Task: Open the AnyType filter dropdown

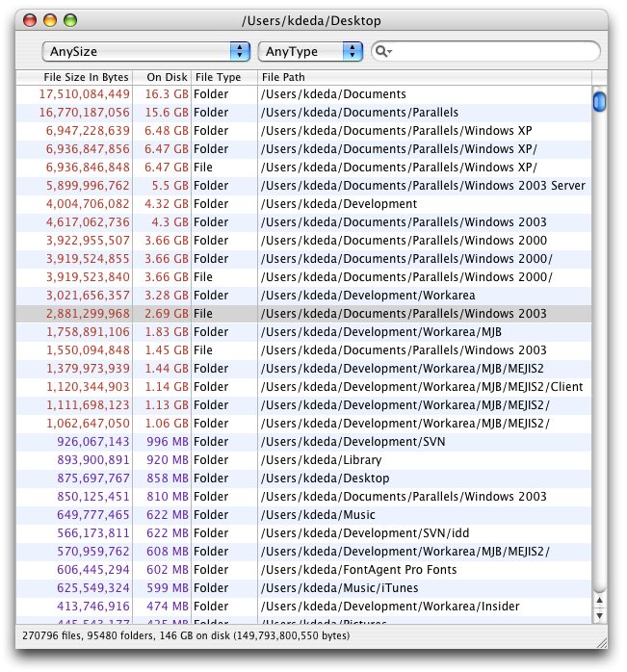Action: pyautogui.click(x=310, y=51)
